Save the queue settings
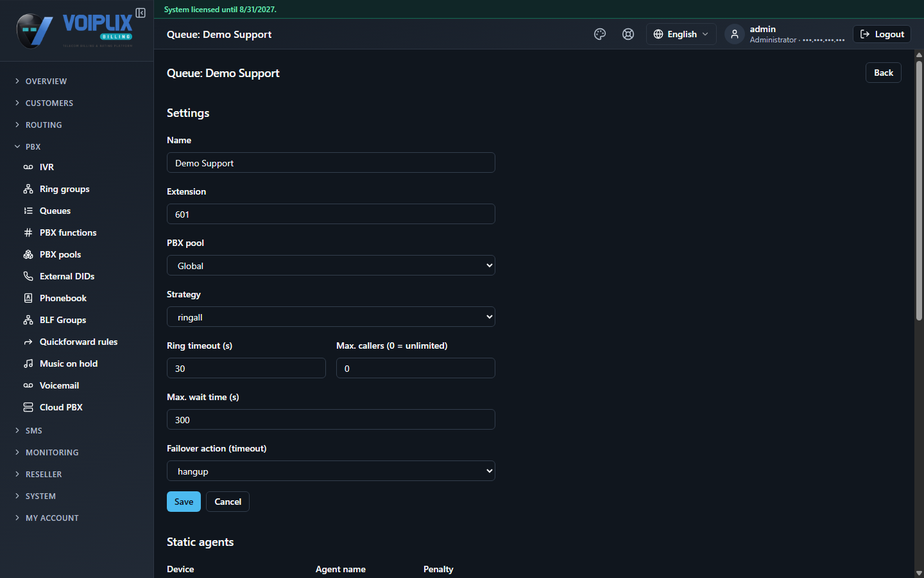924x578 pixels. point(184,502)
